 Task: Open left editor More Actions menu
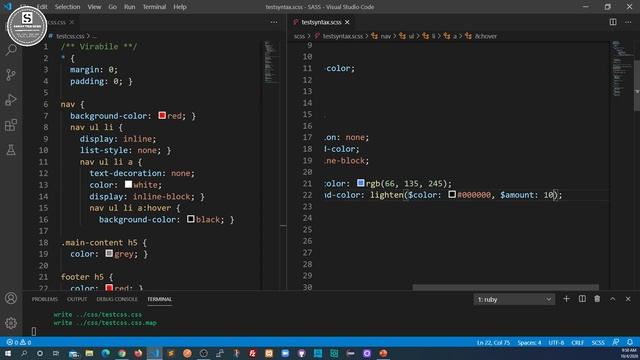(x=274, y=22)
